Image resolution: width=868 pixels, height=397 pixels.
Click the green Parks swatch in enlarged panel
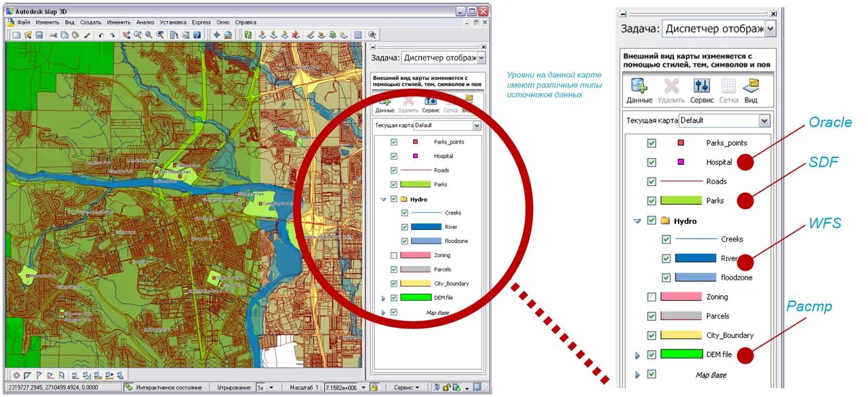[x=681, y=200]
